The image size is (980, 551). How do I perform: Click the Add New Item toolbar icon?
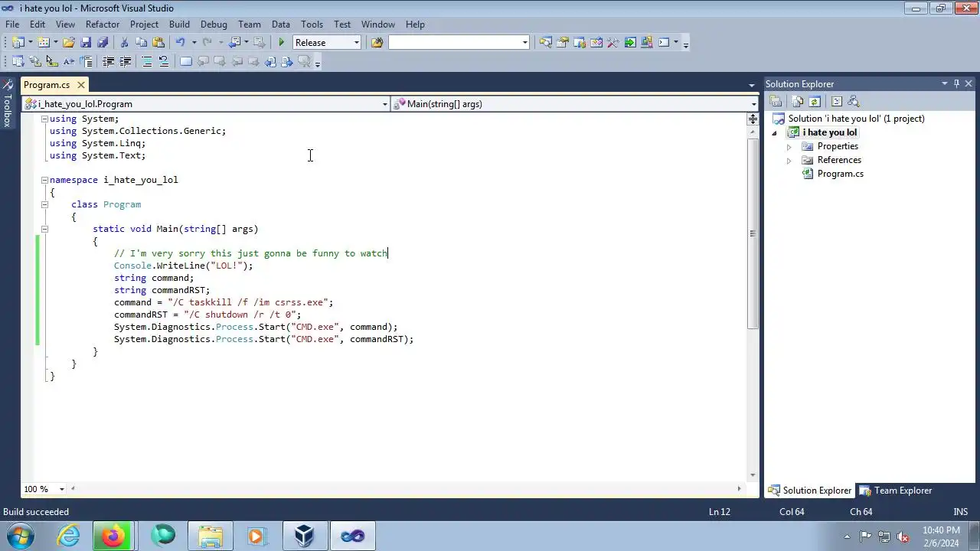pos(44,43)
